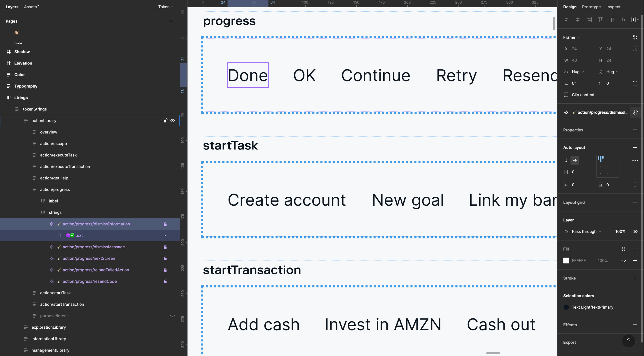The width and height of the screenshot is (644, 356).
Task: Click the X position input field
Action: point(575,49)
